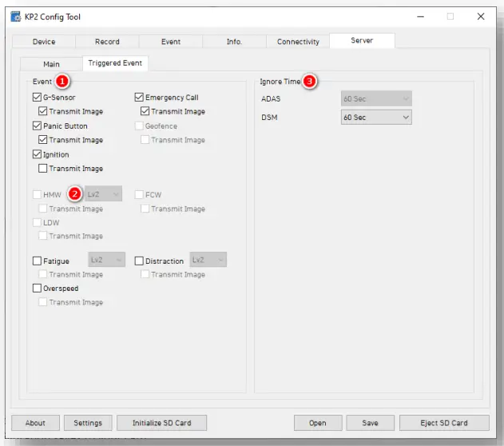The width and height of the screenshot is (504, 446).
Task: Open the DSM ignore time dropdown
Action: 376,117
